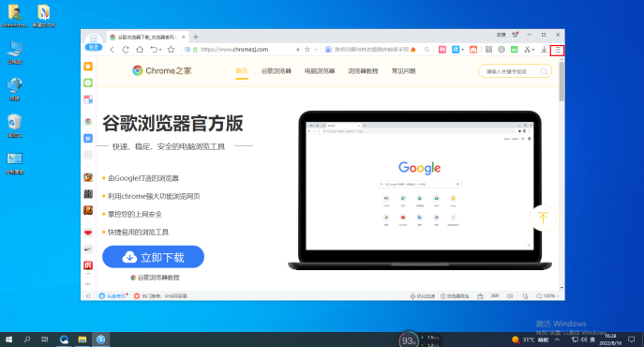The image size is (644, 347).
Task: Open the 100% zoom level dropdown
Action: 547,296
